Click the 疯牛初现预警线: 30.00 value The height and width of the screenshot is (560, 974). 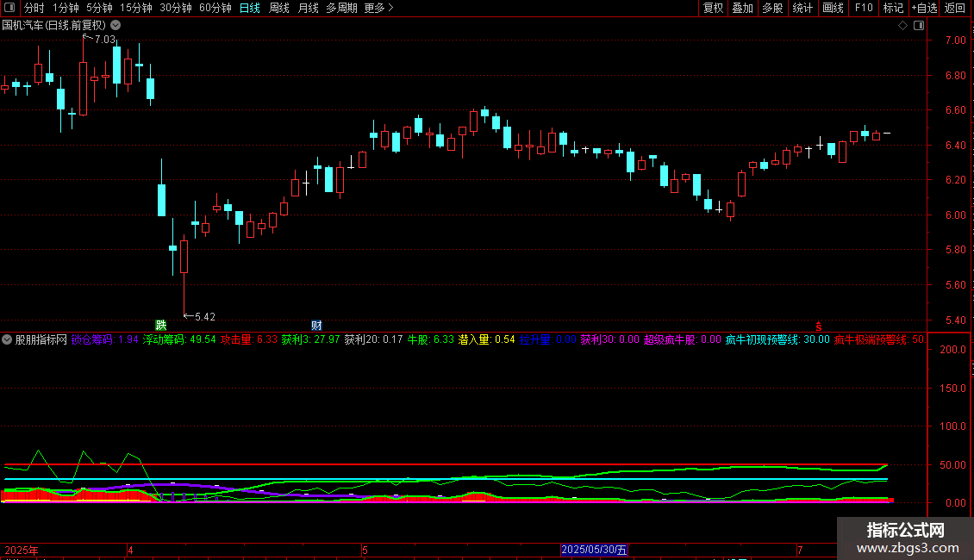pyautogui.click(x=777, y=339)
